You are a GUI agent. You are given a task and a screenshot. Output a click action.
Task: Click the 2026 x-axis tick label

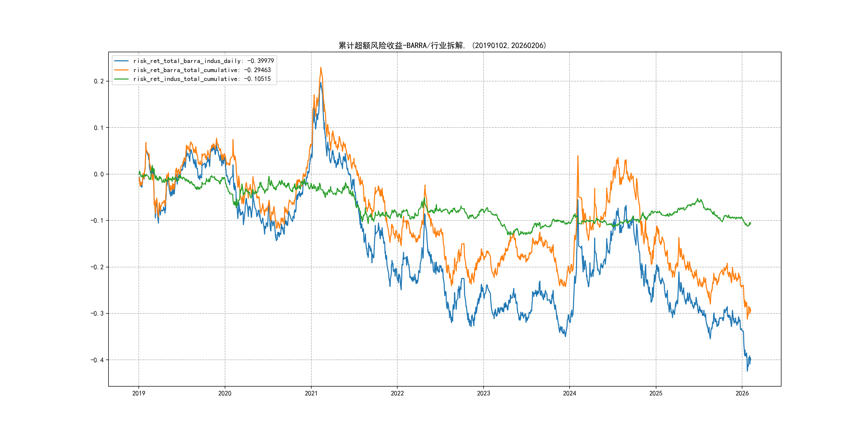point(742,393)
